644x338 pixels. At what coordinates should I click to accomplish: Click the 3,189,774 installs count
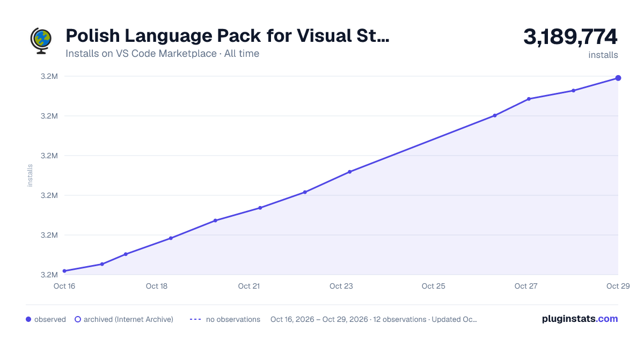coord(570,37)
